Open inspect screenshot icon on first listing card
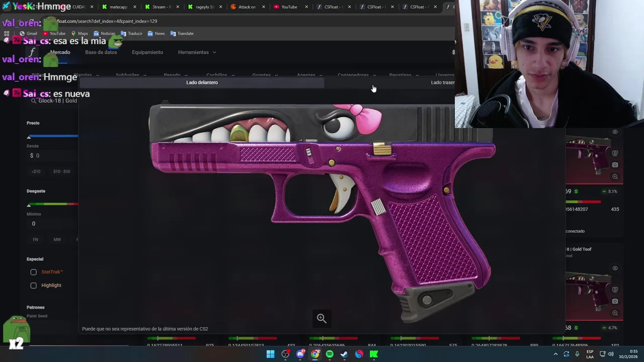Image resolution: width=644 pixels, height=362 pixels. click(x=615, y=153)
